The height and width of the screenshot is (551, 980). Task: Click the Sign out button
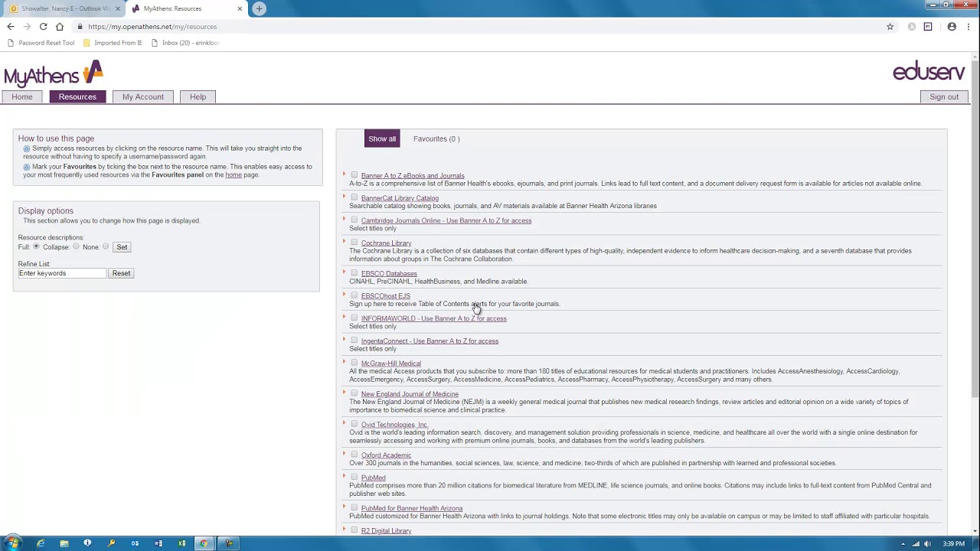pos(944,97)
